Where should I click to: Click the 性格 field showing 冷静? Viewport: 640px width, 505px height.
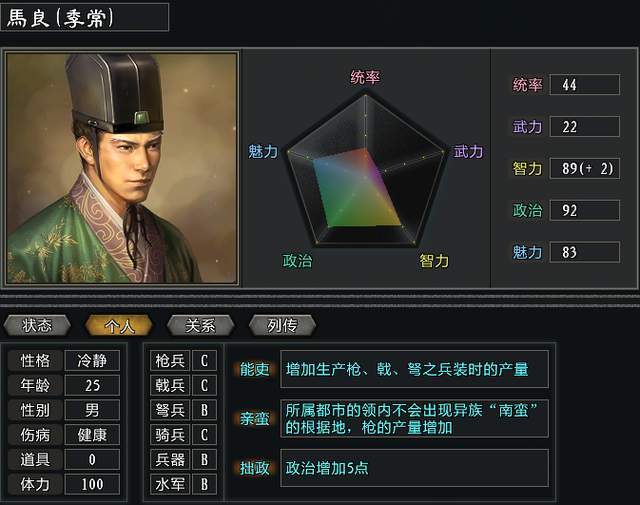(92, 360)
